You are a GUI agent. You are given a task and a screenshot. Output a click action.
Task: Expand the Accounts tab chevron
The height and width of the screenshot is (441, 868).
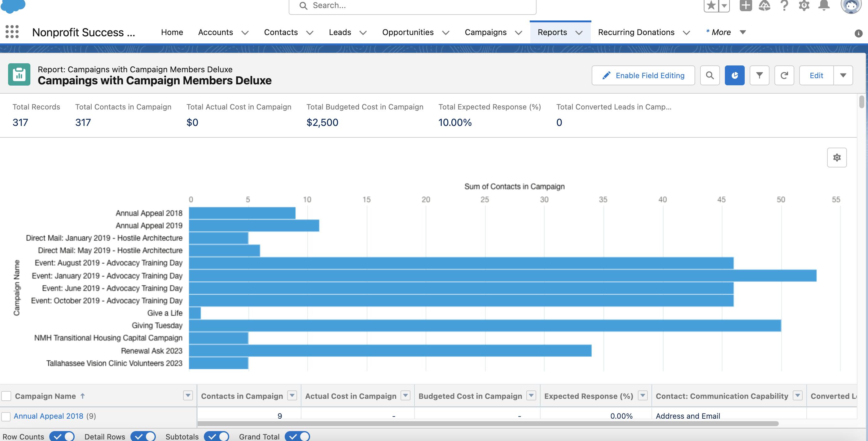(x=245, y=32)
